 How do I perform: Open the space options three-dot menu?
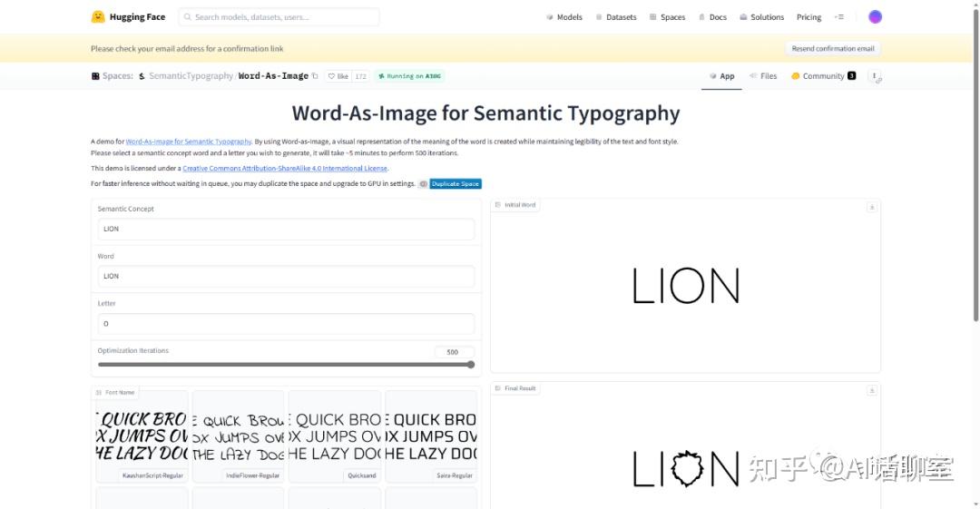click(875, 76)
